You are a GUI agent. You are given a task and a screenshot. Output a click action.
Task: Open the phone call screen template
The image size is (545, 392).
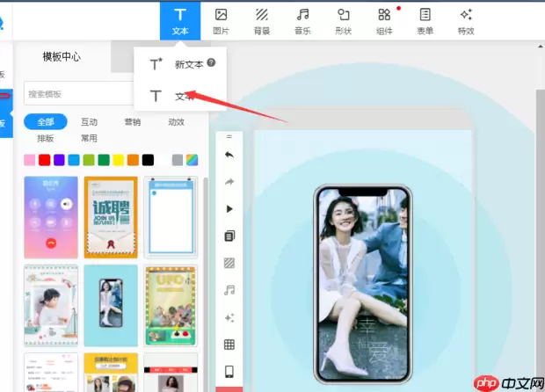(51, 217)
